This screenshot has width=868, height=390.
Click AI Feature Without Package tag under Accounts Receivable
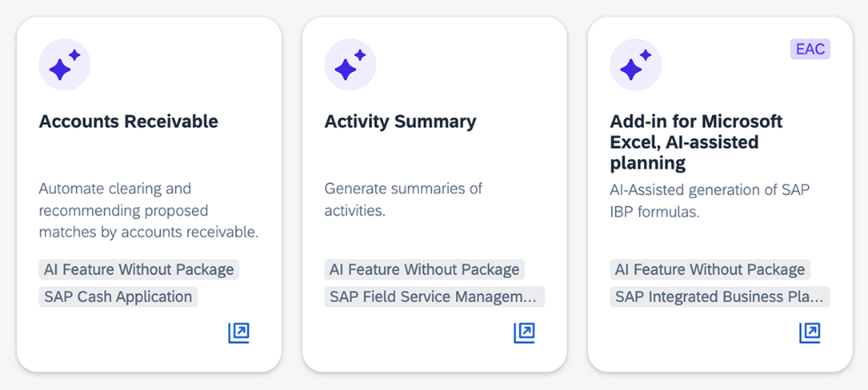139,270
